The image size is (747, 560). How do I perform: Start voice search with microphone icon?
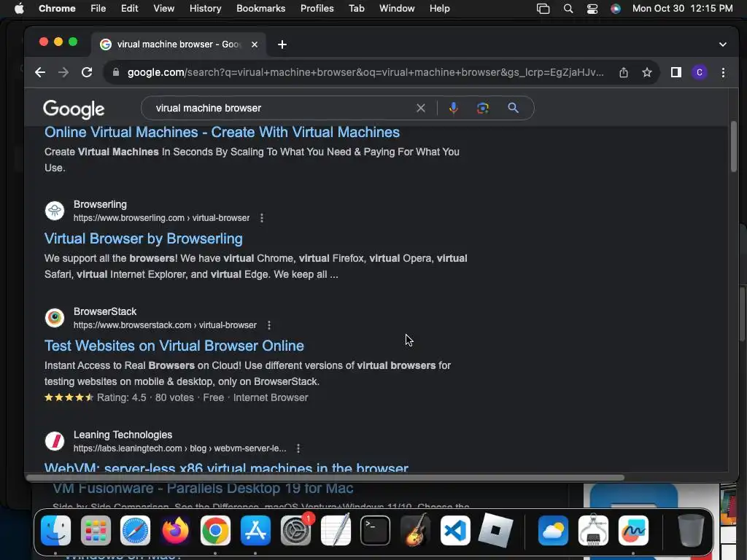(x=454, y=108)
